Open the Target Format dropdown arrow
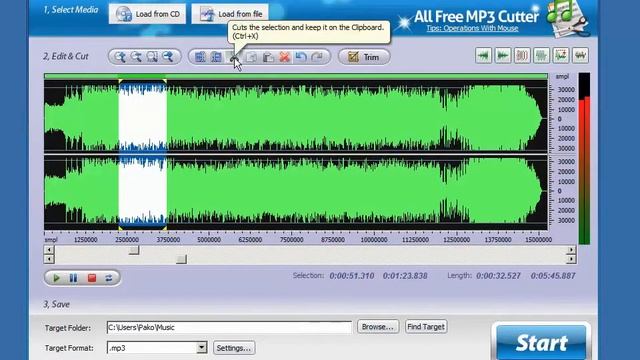 pos(202,348)
